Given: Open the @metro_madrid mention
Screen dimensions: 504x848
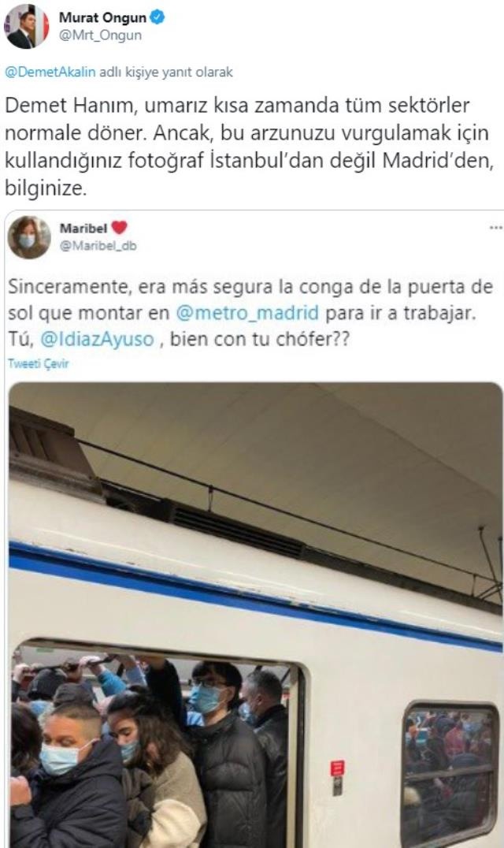Looking at the screenshot, I should [x=246, y=313].
